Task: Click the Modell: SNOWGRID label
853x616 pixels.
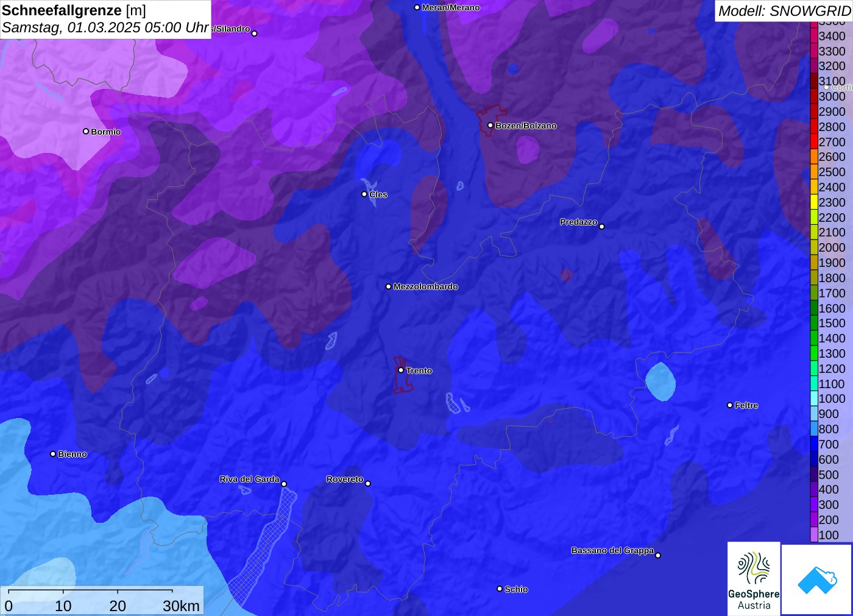Action: click(x=785, y=11)
